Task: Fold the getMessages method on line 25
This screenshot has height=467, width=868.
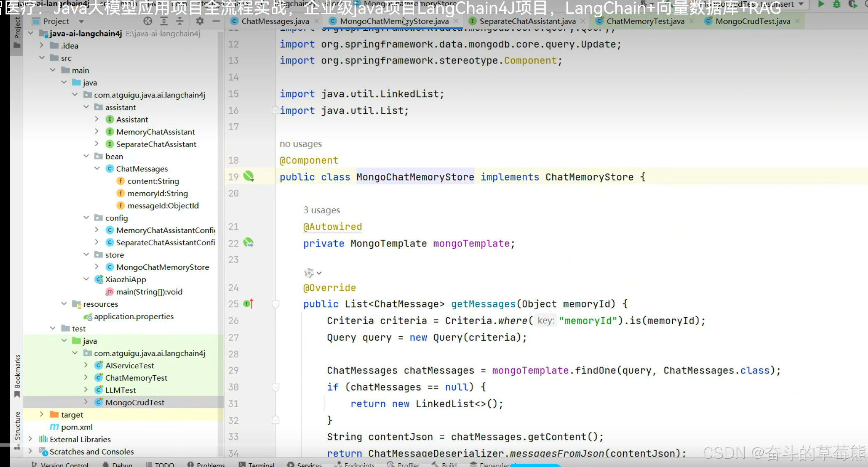Action: 275,304
